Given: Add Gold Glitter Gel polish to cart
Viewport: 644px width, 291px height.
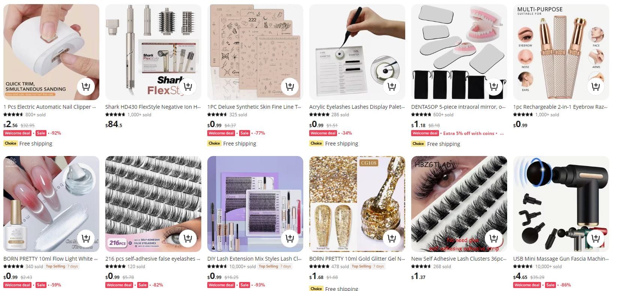Looking at the screenshot, I should tap(392, 238).
